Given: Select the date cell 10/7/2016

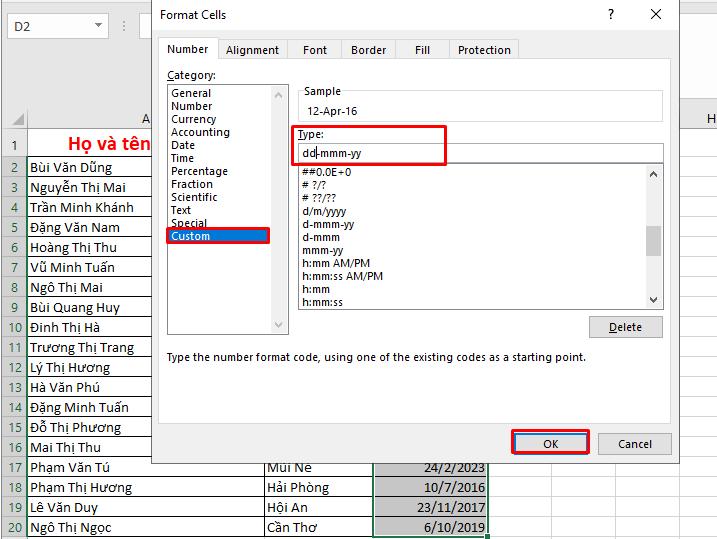Looking at the screenshot, I should point(431,487).
